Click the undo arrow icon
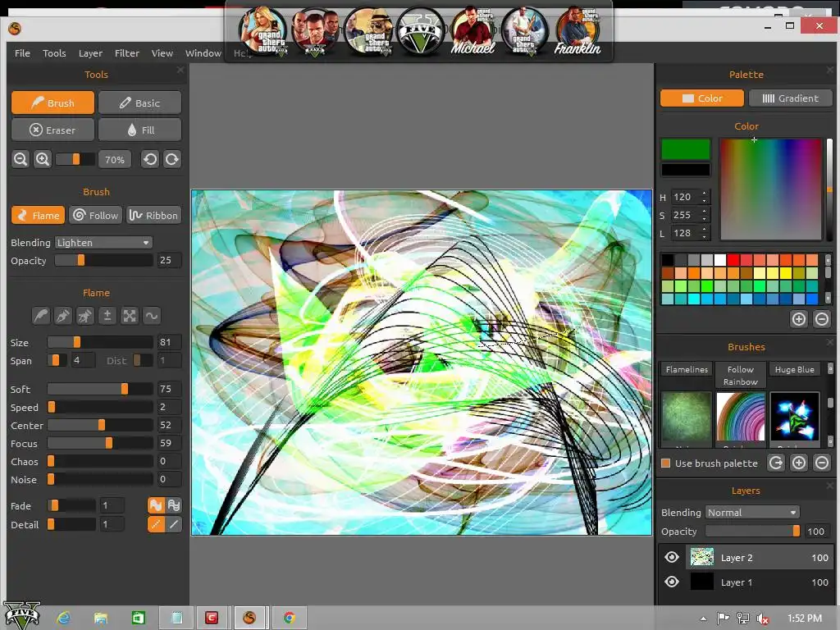 click(x=150, y=160)
